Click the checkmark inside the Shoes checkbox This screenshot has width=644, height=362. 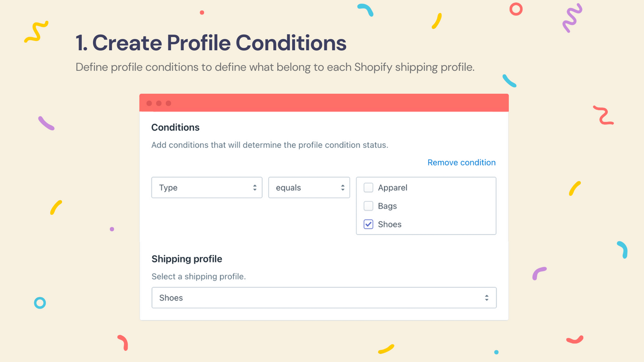coord(368,224)
